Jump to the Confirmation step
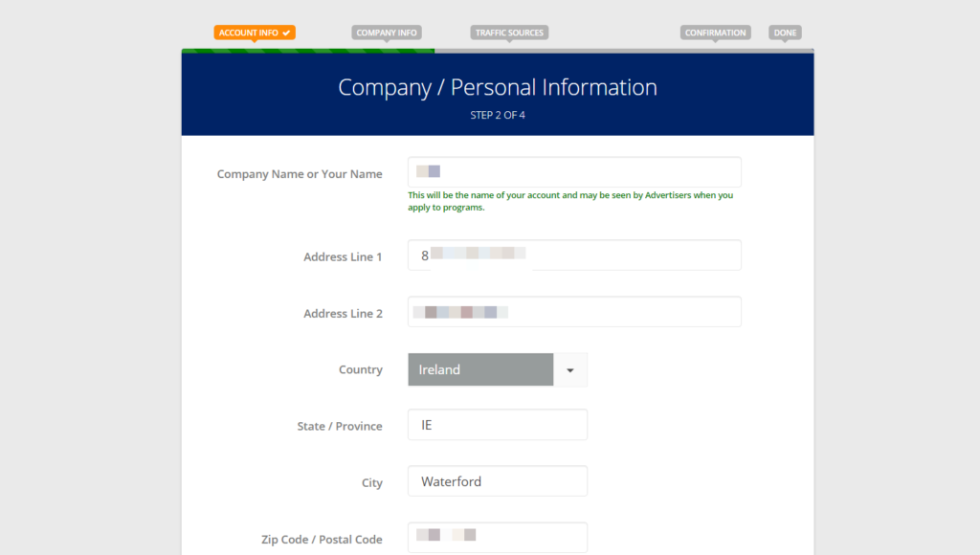This screenshot has width=980, height=555. click(715, 33)
